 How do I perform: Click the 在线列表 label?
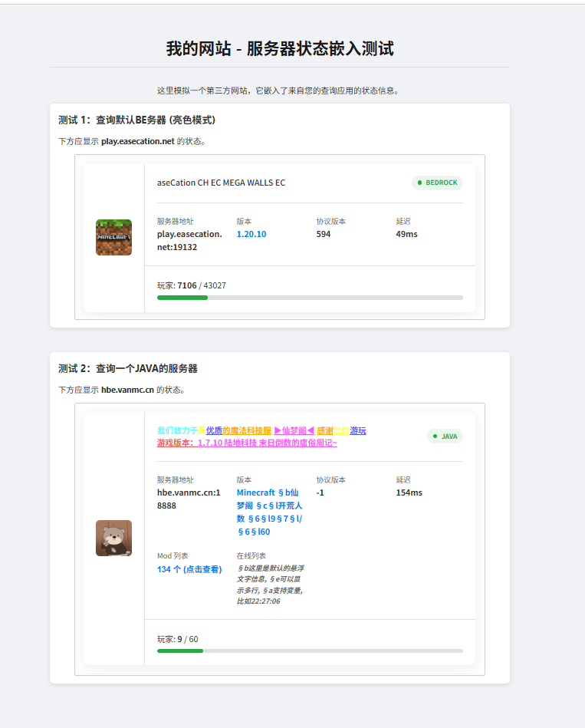point(251,555)
